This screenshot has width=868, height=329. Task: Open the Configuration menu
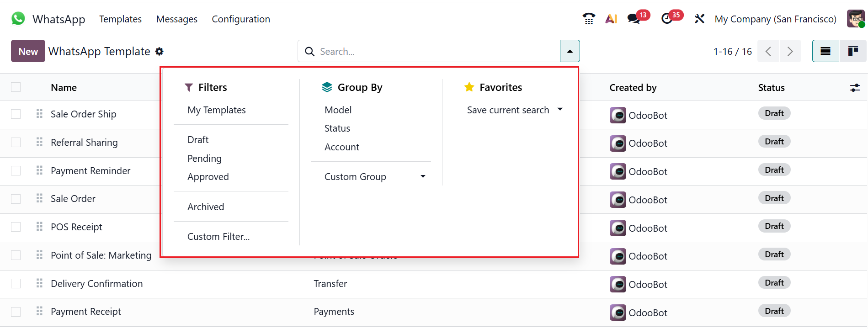pyautogui.click(x=241, y=19)
